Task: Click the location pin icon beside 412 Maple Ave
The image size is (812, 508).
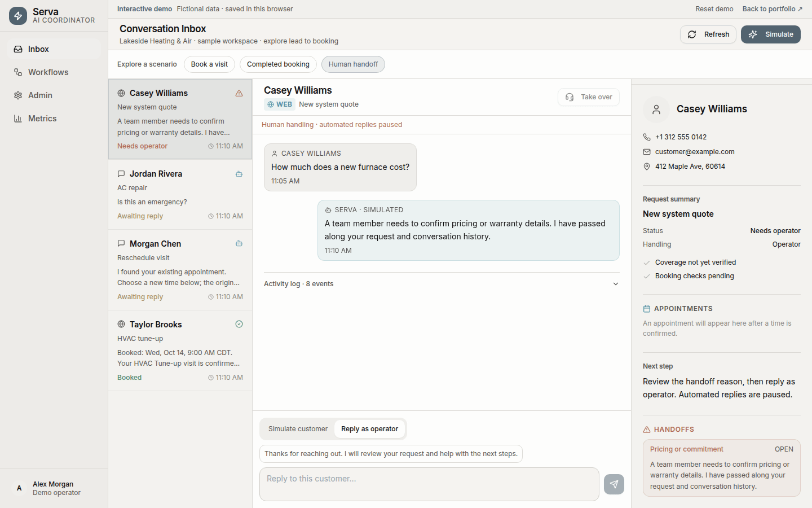Action: click(647, 167)
